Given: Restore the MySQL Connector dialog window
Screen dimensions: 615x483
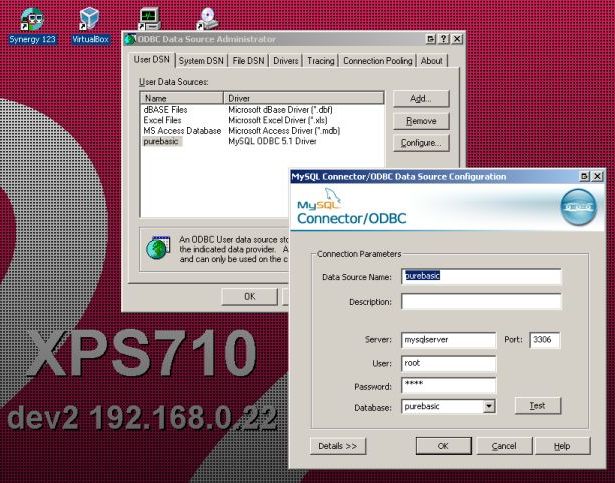Looking at the screenshot, I should coord(584,177).
